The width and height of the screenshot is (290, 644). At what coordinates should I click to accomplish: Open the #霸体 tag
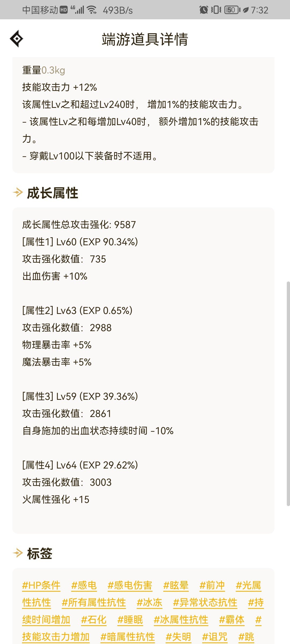232,620
